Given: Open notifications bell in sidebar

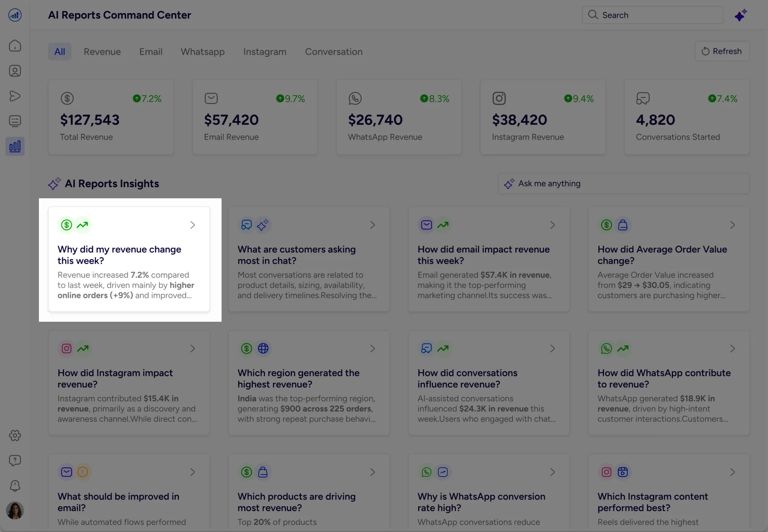Looking at the screenshot, I should pyautogui.click(x=15, y=486).
